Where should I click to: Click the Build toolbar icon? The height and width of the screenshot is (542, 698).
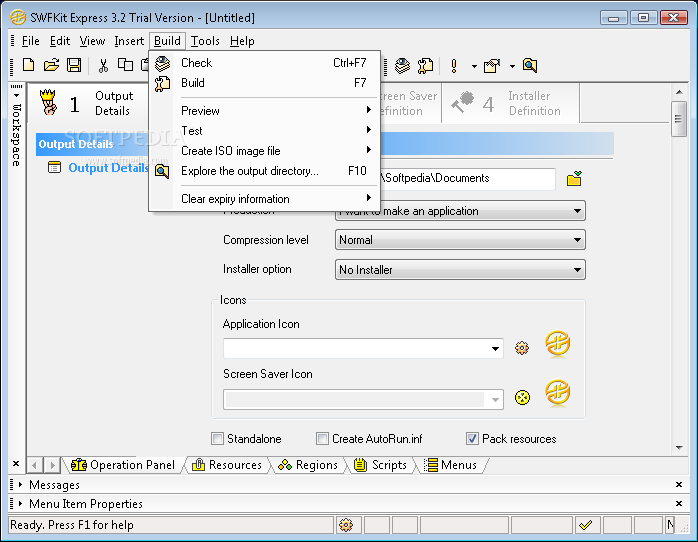point(425,65)
